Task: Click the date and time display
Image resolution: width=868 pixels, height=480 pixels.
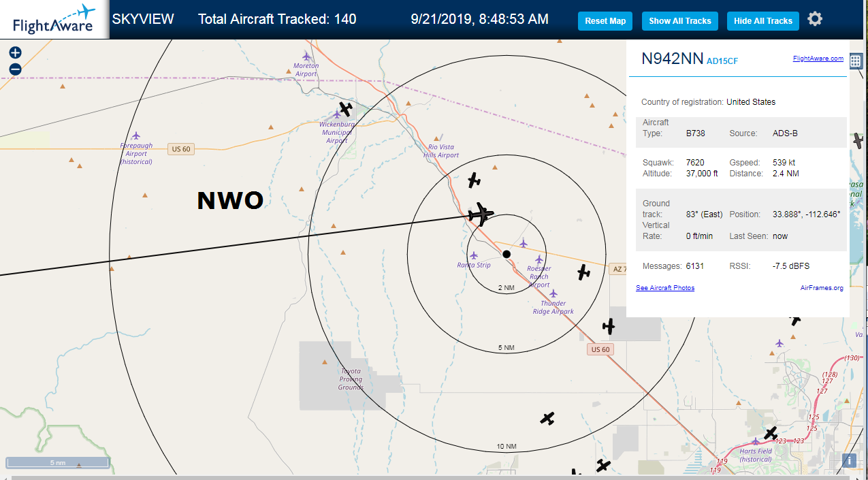Action: pyautogui.click(x=480, y=19)
